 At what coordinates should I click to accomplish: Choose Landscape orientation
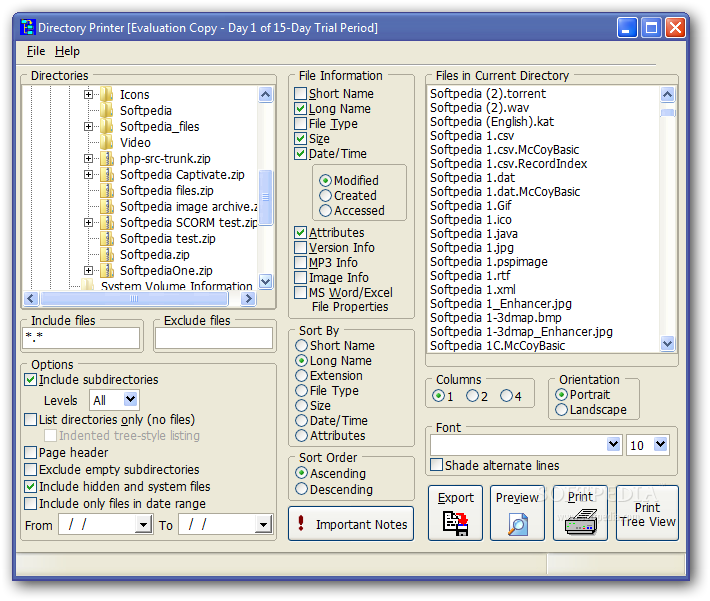pos(561,409)
